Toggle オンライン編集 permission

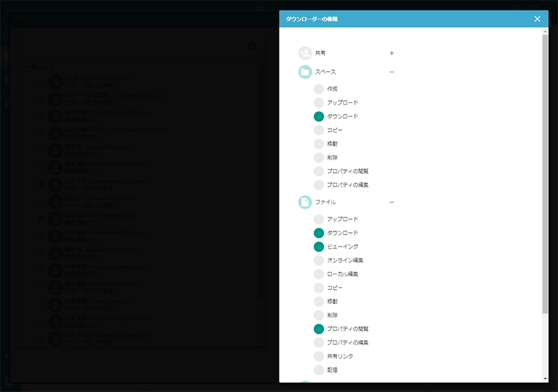click(319, 260)
